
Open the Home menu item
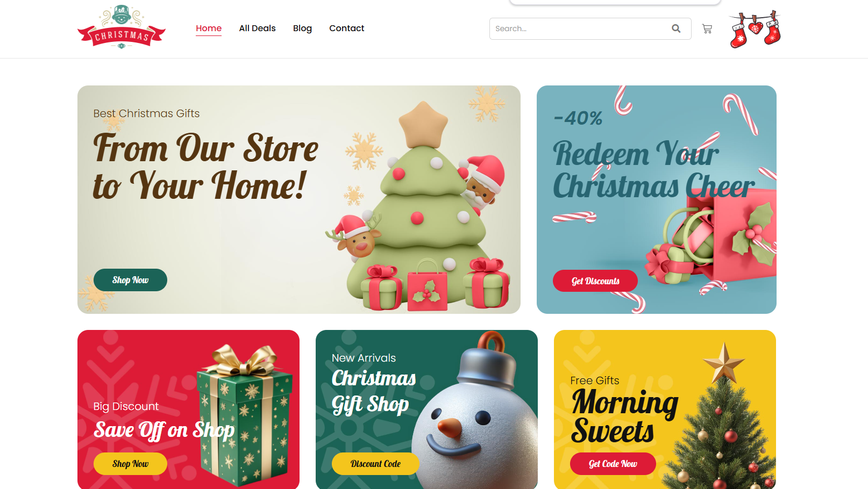[209, 28]
